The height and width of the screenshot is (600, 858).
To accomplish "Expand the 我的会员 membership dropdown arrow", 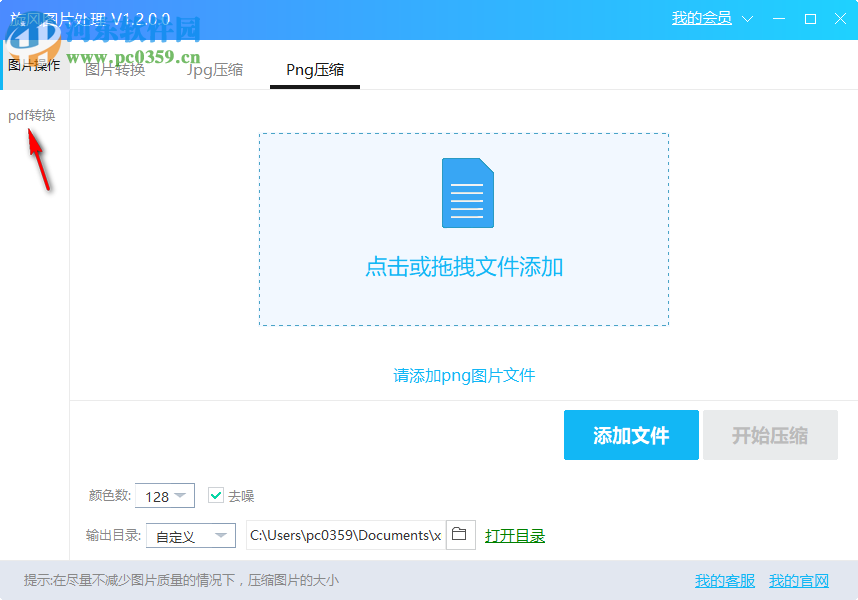I will click(x=747, y=18).
